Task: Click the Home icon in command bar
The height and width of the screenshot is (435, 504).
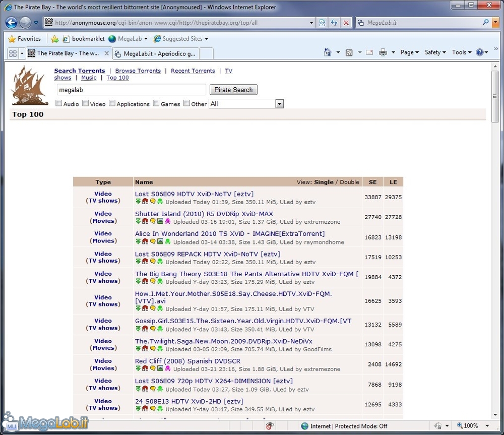Action: [x=327, y=52]
